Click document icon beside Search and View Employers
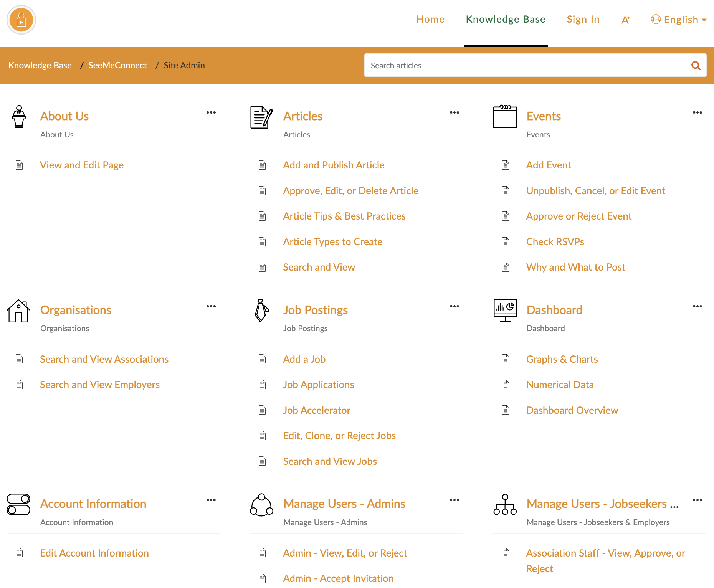Image resolution: width=714 pixels, height=588 pixels. pyautogui.click(x=19, y=385)
